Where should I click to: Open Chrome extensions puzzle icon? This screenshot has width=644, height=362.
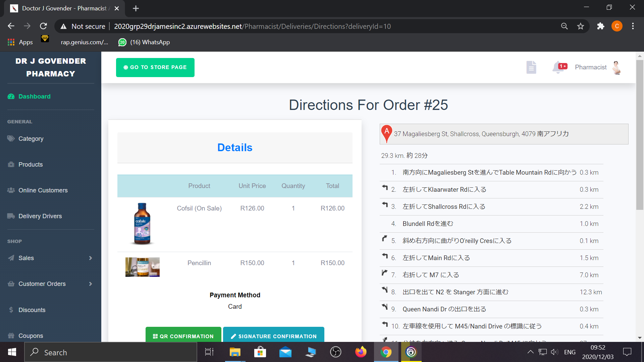coord(600,26)
